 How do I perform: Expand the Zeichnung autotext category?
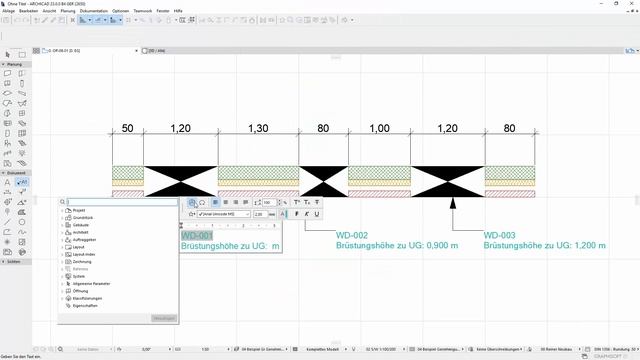[x=62, y=262]
